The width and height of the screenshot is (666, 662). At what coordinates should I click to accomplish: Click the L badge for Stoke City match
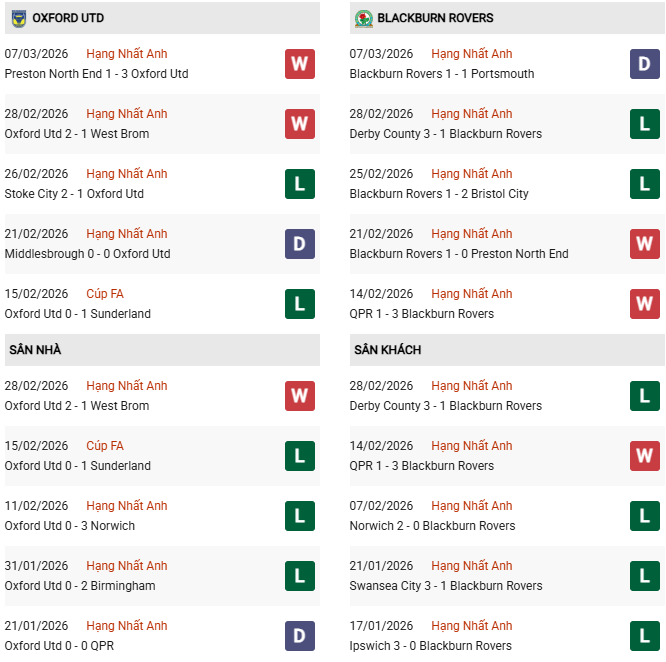[299, 184]
